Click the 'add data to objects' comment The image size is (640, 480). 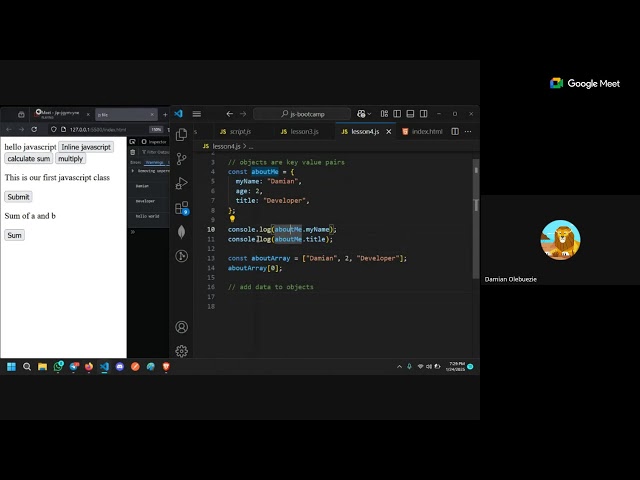271,287
